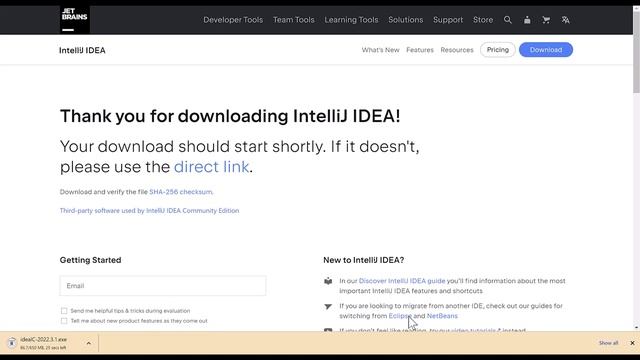Open the shopping cart icon
Screen dimensions: 640x360
pos(546,20)
